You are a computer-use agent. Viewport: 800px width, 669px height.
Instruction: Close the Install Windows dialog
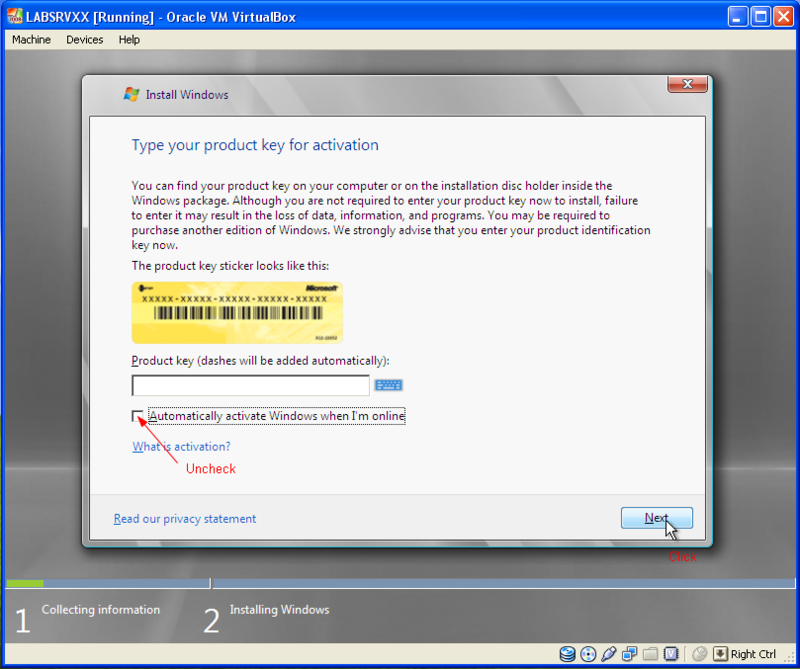[x=688, y=85]
